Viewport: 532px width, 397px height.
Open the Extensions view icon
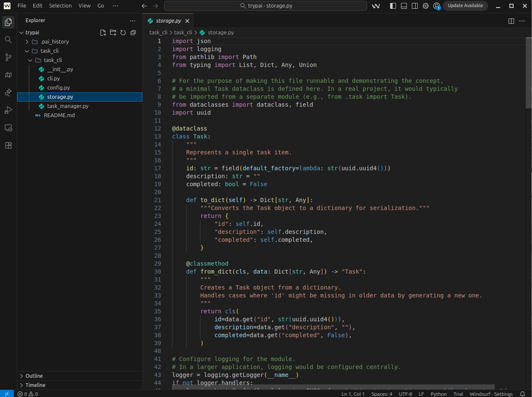(8, 145)
